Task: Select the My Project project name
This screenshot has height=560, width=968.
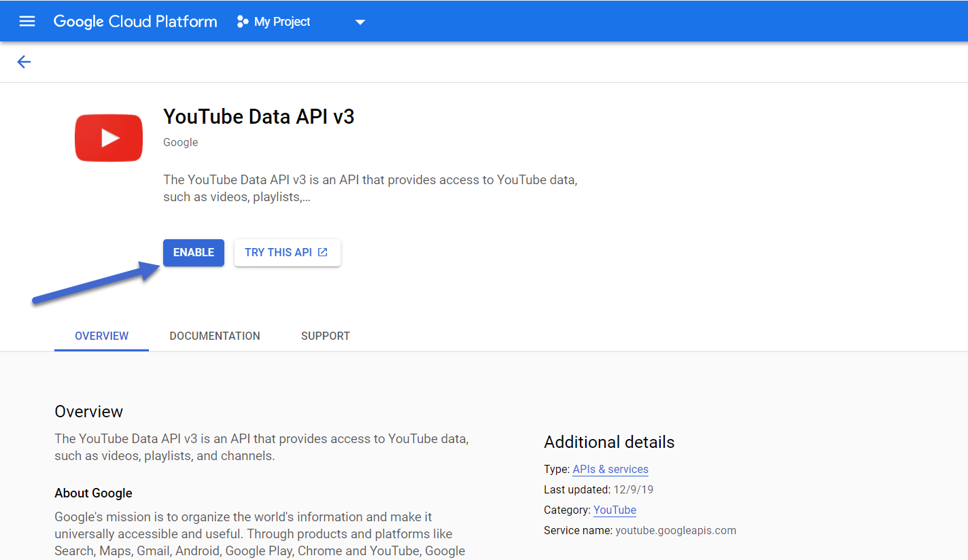Action: click(x=282, y=22)
